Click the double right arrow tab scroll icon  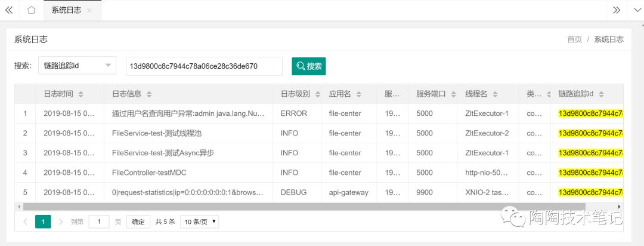[x=617, y=10]
